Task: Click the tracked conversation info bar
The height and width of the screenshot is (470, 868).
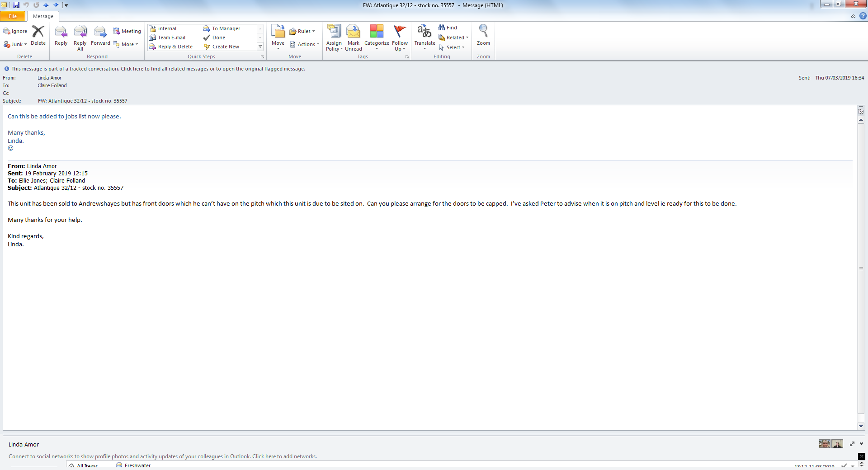Action: [x=158, y=69]
